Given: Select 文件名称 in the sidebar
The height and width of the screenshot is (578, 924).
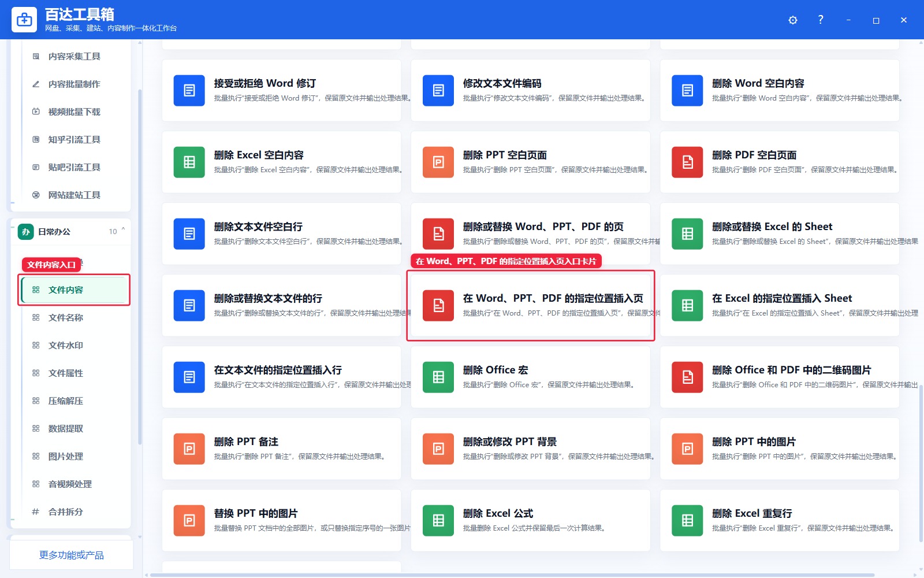Looking at the screenshot, I should pos(74,317).
